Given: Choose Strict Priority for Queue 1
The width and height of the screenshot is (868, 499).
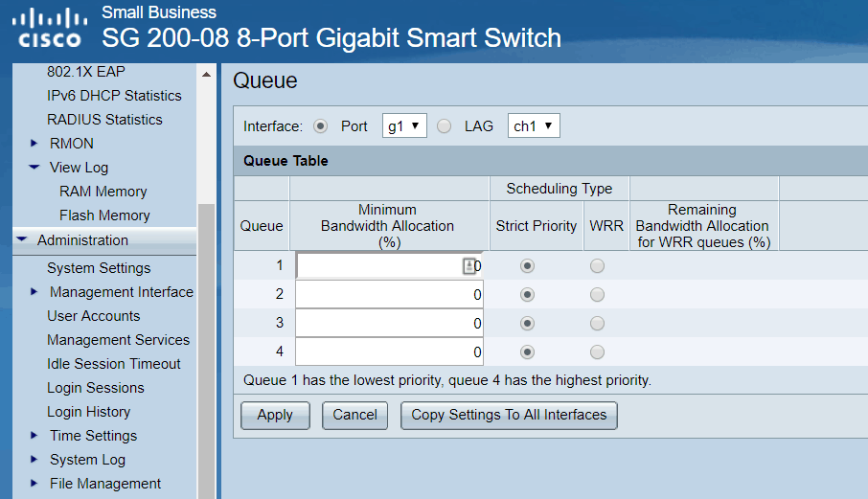Looking at the screenshot, I should tap(527, 266).
